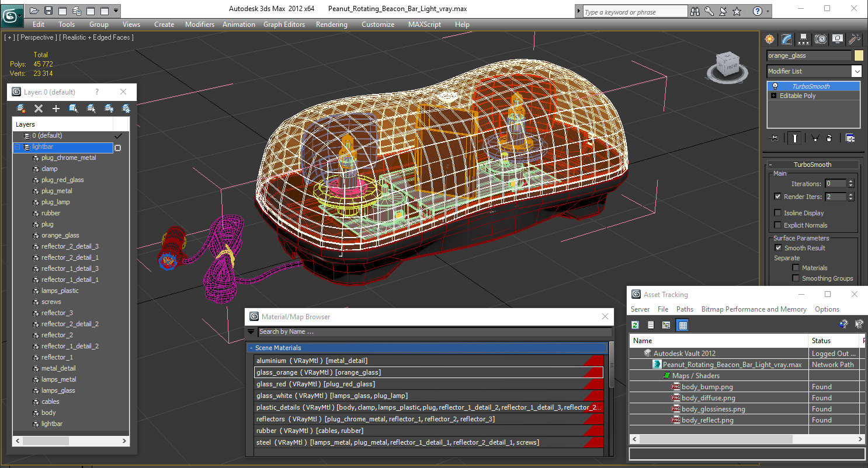The image size is (868, 468).
Task: Click Add Selected Objects plus icon
Action: (56, 109)
